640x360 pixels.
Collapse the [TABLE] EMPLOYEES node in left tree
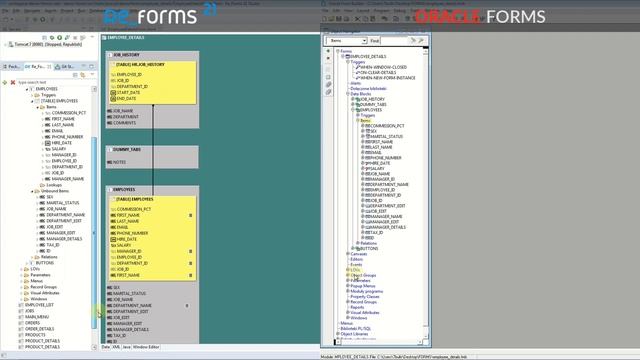pos(32,101)
